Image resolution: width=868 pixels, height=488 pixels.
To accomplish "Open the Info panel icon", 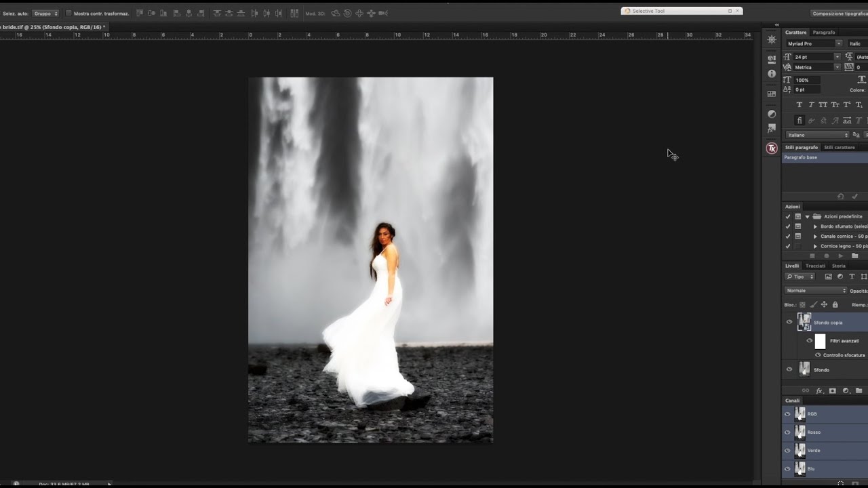I will pos(772,73).
